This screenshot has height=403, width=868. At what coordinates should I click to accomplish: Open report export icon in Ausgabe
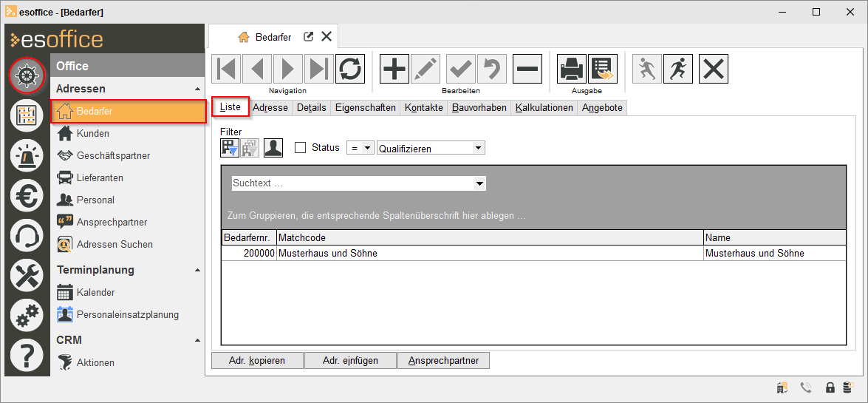click(603, 70)
